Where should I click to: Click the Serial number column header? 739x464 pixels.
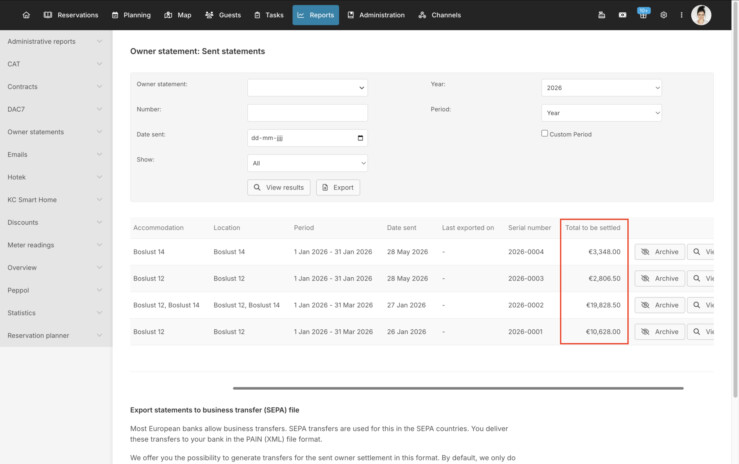click(529, 228)
